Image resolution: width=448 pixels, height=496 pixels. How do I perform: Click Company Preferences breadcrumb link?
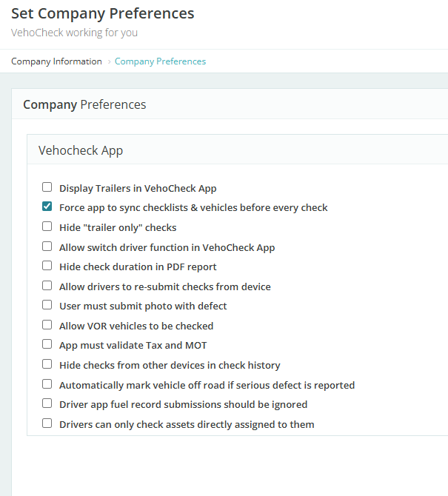click(160, 61)
